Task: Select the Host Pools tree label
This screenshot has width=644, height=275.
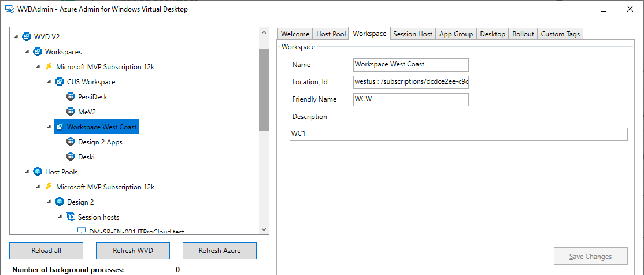Action: (61, 172)
